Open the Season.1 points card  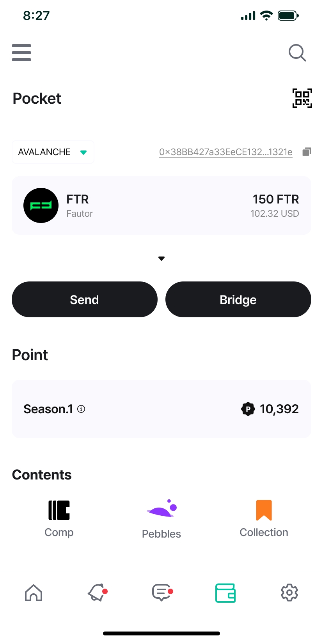(x=161, y=409)
